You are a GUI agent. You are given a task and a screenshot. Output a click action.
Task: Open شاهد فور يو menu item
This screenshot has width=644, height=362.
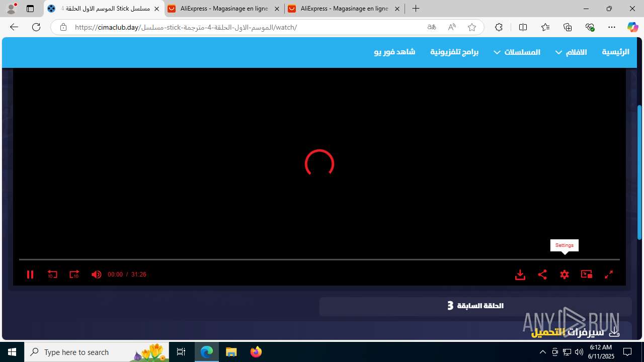pyautogui.click(x=394, y=52)
